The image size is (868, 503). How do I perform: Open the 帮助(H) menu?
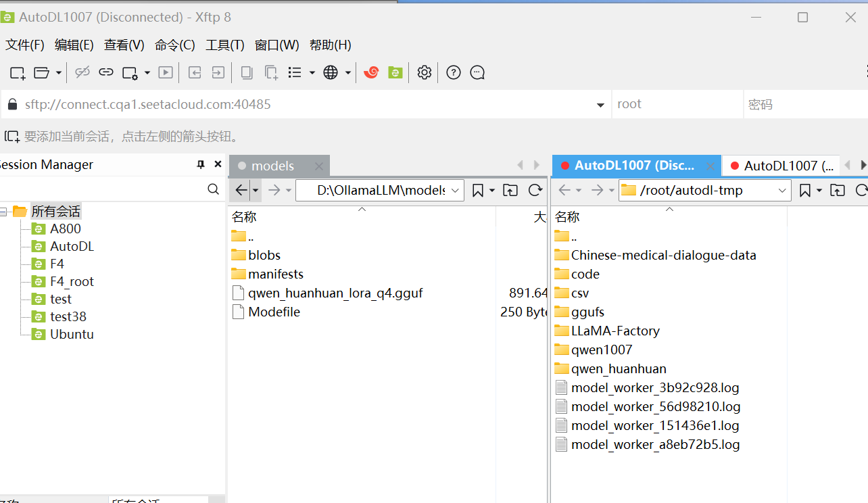pyautogui.click(x=331, y=45)
